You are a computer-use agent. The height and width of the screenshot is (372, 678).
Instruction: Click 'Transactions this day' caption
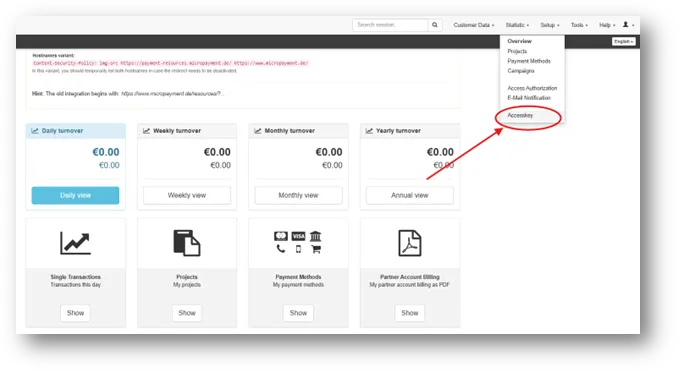pos(75,285)
